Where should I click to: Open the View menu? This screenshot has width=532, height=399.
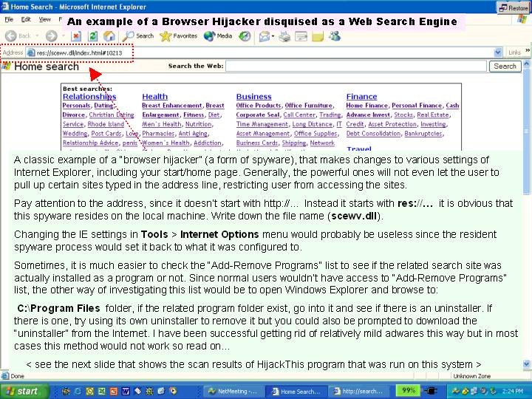pyautogui.click(x=44, y=19)
